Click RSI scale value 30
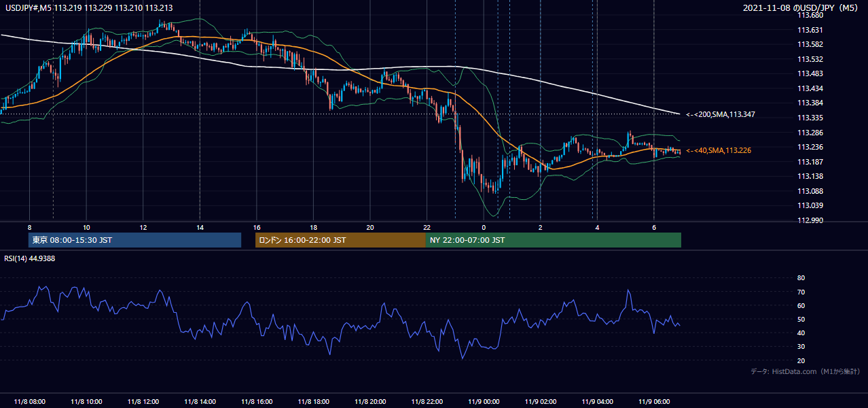868x408 pixels. [801, 347]
